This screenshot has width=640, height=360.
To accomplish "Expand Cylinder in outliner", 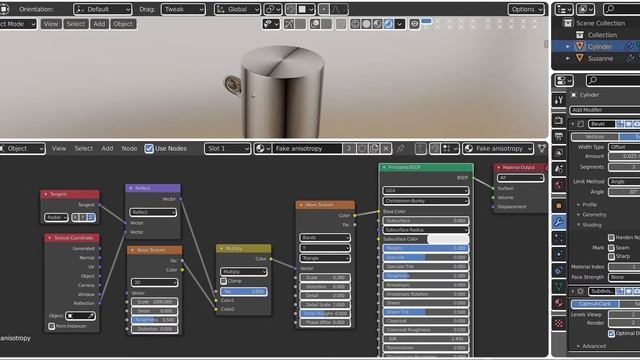I will [568, 47].
